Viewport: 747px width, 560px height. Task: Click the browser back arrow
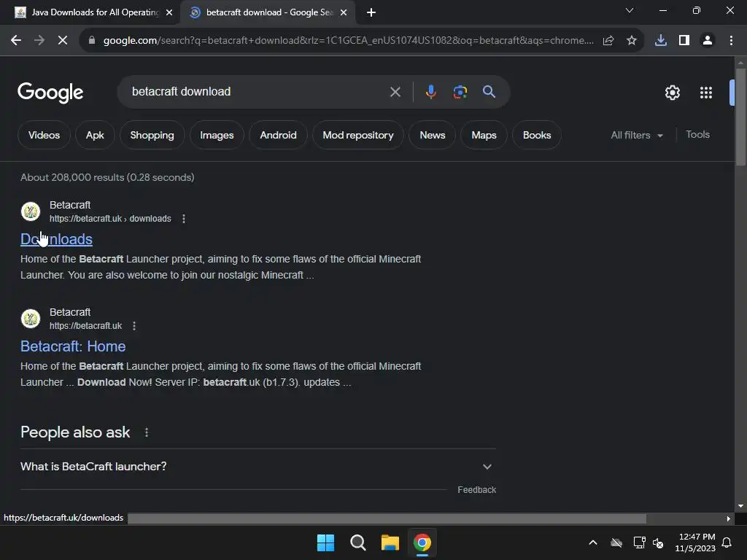click(x=16, y=41)
